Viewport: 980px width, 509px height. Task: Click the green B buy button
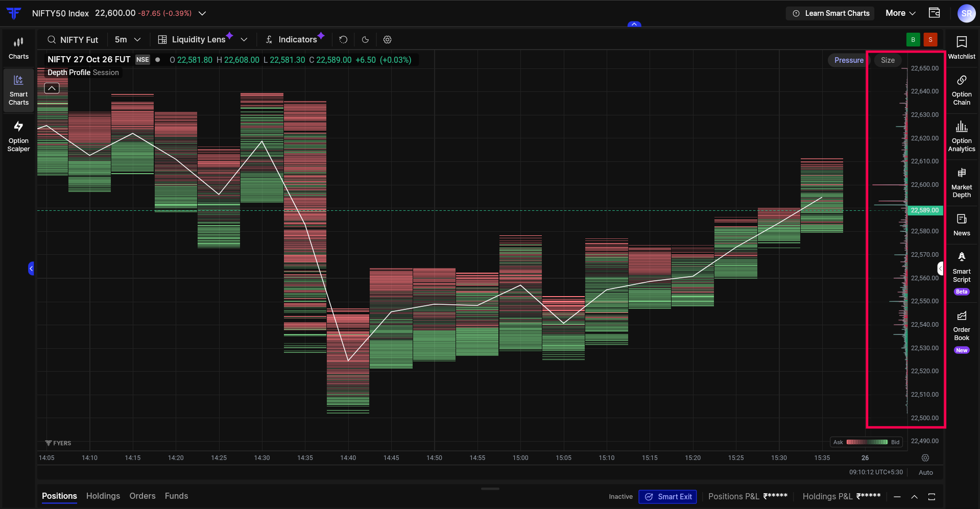pyautogui.click(x=913, y=40)
